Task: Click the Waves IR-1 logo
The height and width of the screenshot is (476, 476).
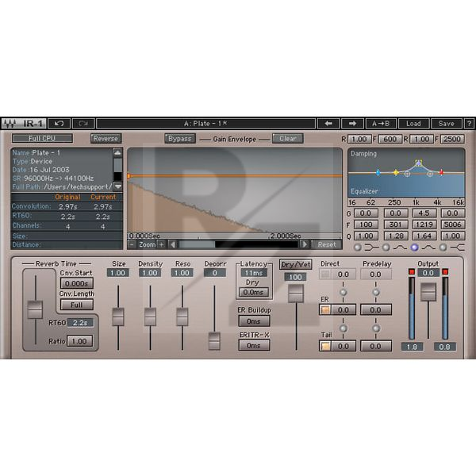Action: (x=24, y=124)
